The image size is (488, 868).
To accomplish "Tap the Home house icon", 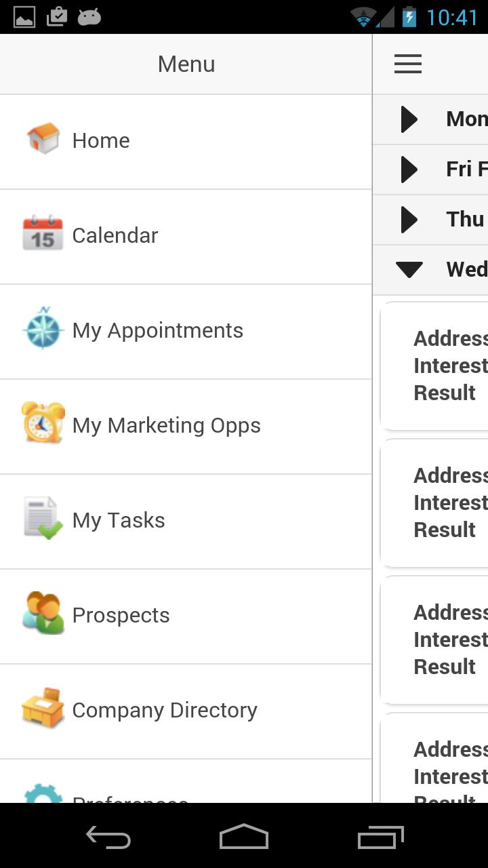I will [43, 139].
